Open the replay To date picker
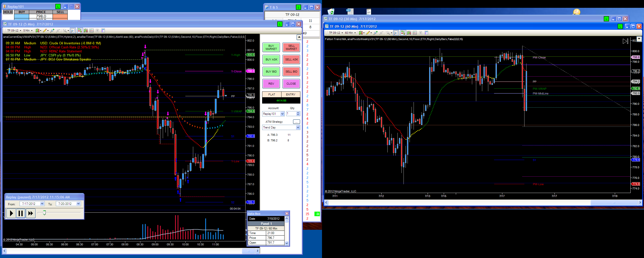 pos(78,204)
